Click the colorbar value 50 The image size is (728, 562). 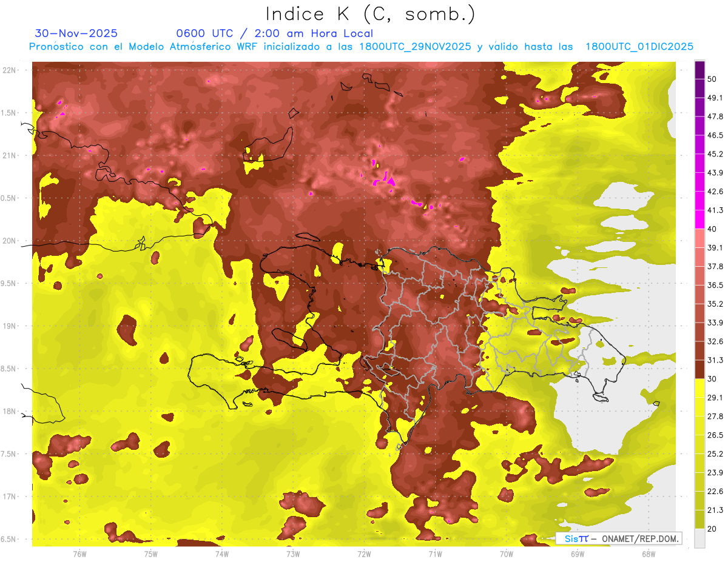(712, 79)
